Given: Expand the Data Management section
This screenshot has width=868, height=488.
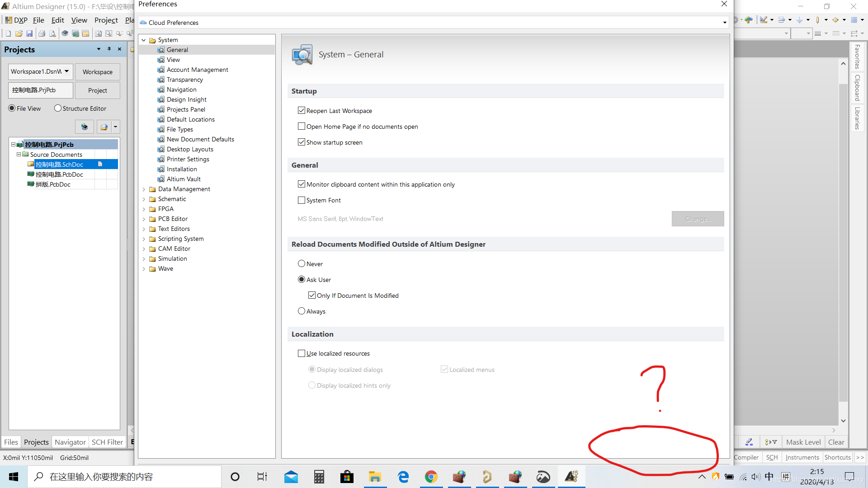Looking at the screenshot, I should [x=146, y=189].
